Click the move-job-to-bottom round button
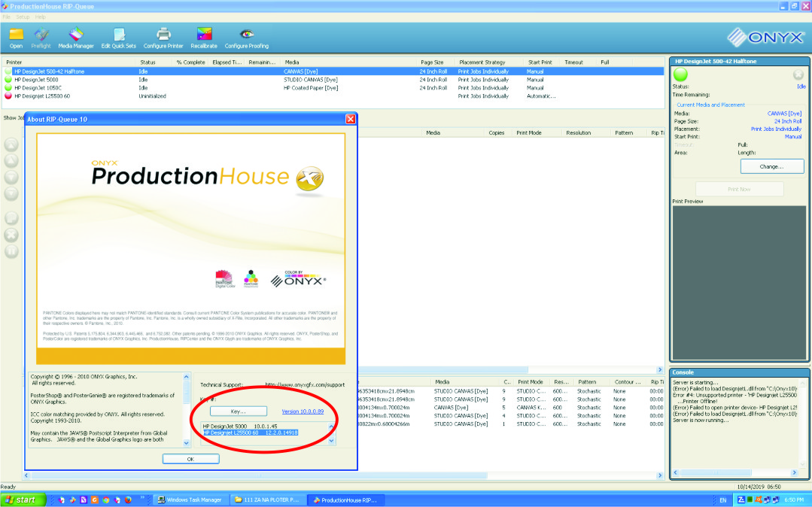The image size is (812, 507). pos(11,193)
